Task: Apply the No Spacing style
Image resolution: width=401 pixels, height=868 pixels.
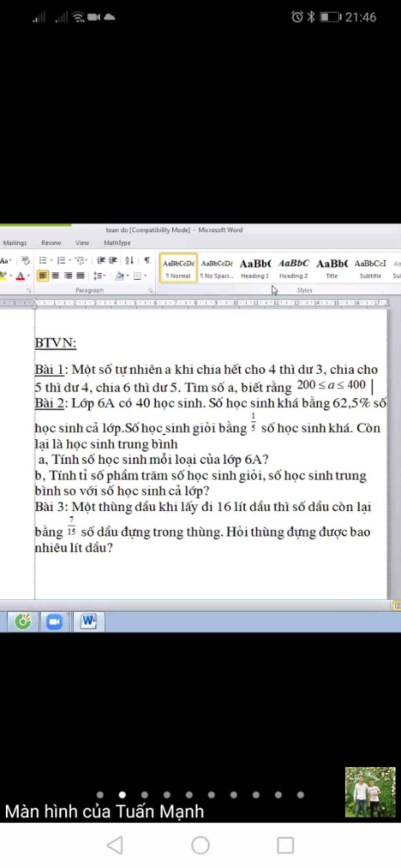Action: (x=217, y=268)
